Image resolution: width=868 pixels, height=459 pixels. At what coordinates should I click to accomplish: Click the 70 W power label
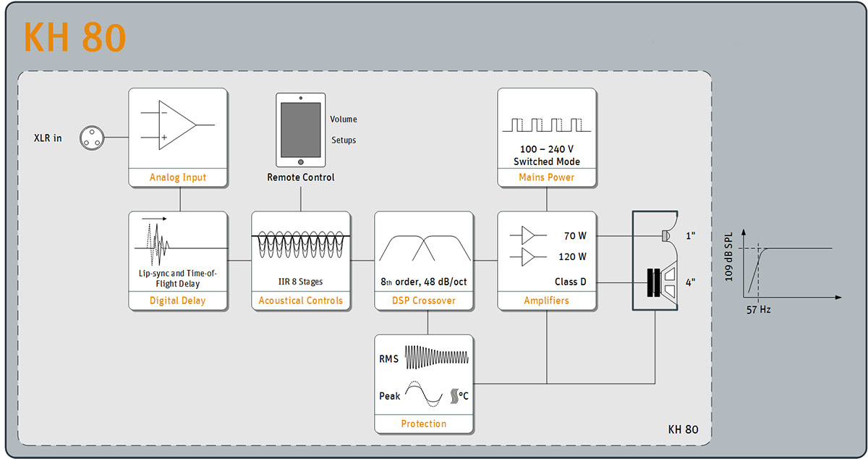pyautogui.click(x=575, y=236)
